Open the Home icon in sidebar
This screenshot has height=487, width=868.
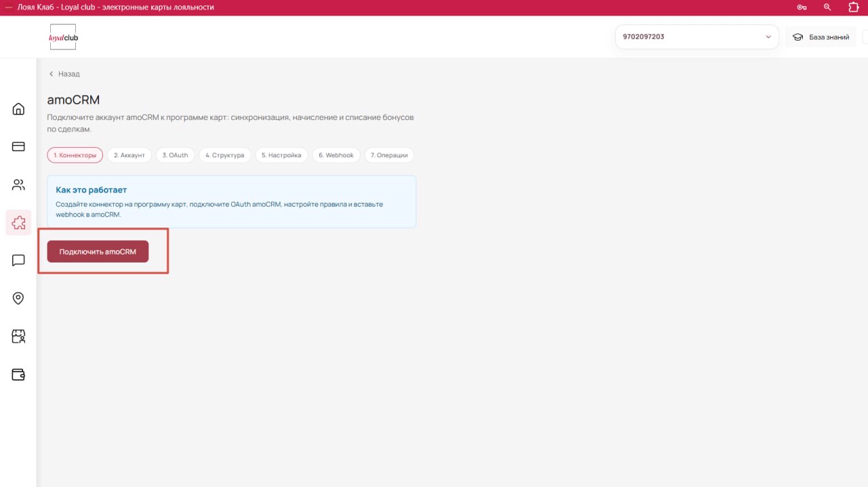point(18,109)
